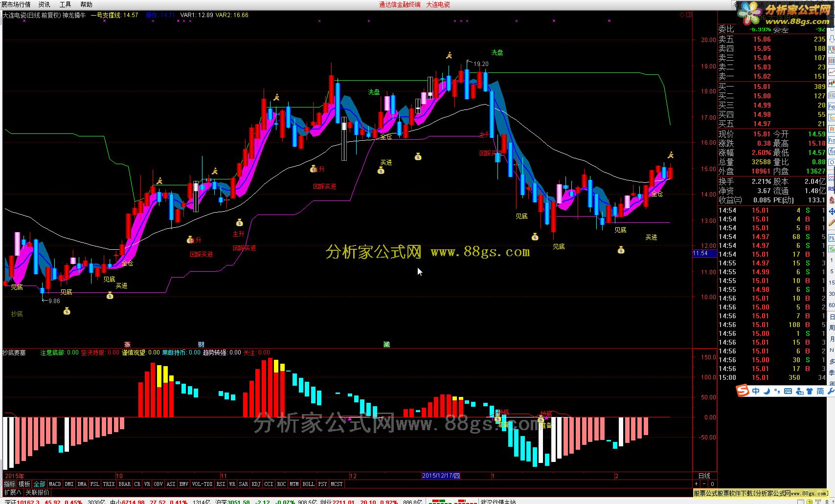Screen dimensions: 835x504
Task: Click the minus zoom button under 日线
Action: (704, 484)
